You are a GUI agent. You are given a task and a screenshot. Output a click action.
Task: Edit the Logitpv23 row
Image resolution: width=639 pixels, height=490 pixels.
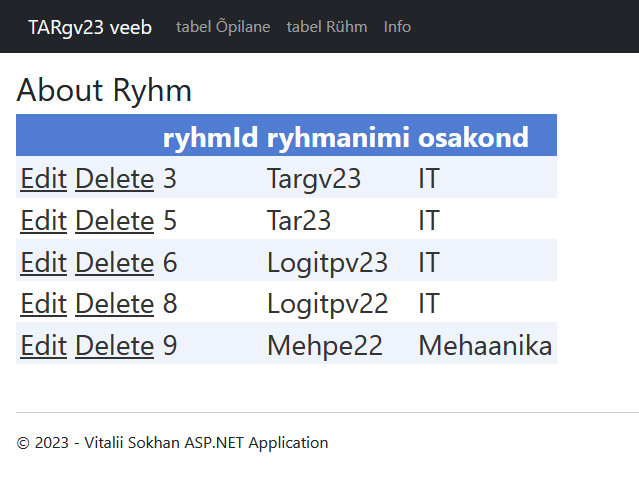tap(44, 262)
